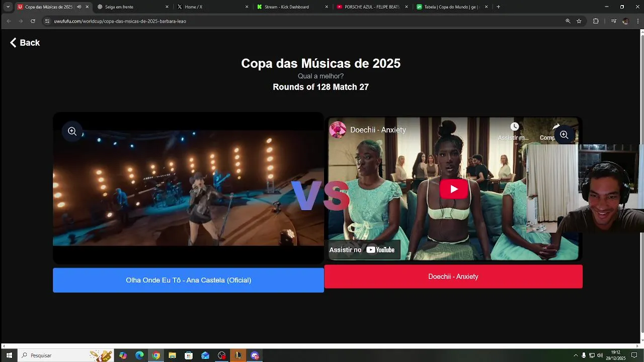
Task: Zoom the left video with magnifier icon
Action: 72,131
